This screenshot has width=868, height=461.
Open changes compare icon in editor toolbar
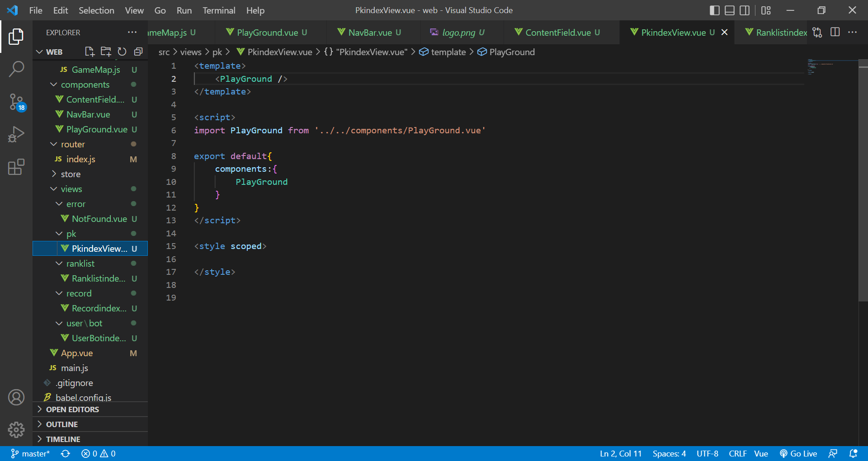pyautogui.click(x=817, y=32)
